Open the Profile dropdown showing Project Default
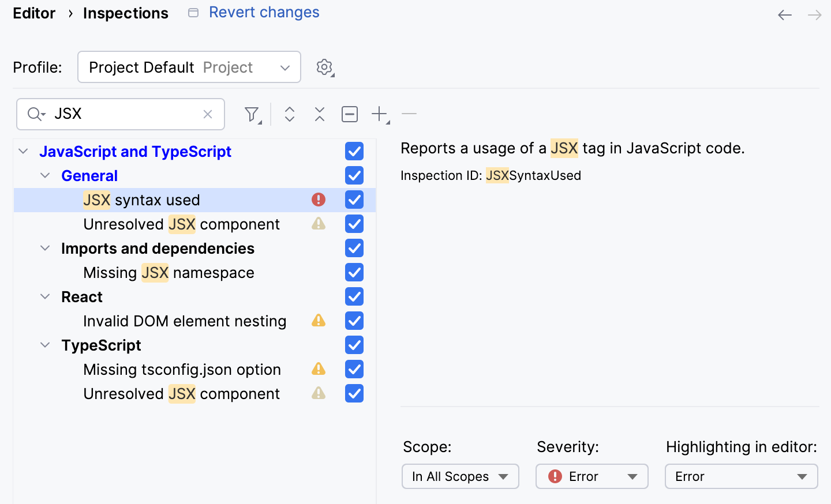Viewport: 831px width, 504px height. pos(189,67)
